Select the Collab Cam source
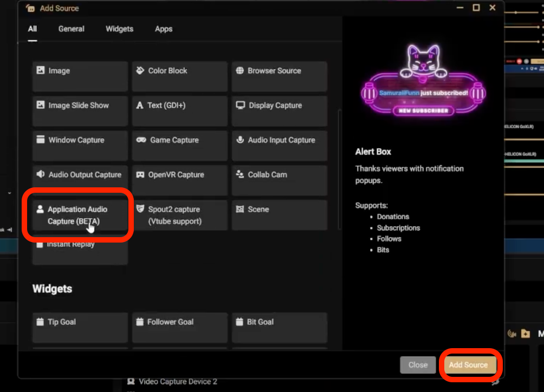 279,175
